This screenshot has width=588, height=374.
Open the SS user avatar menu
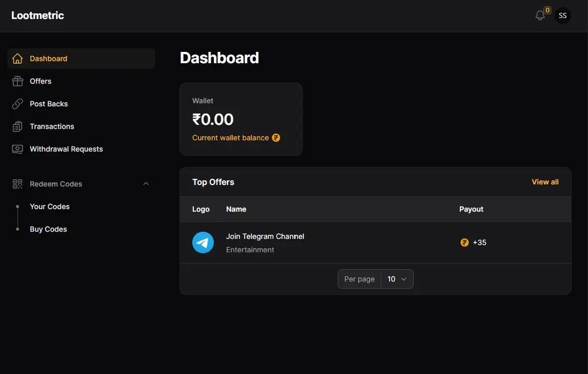tap(562, 15)
